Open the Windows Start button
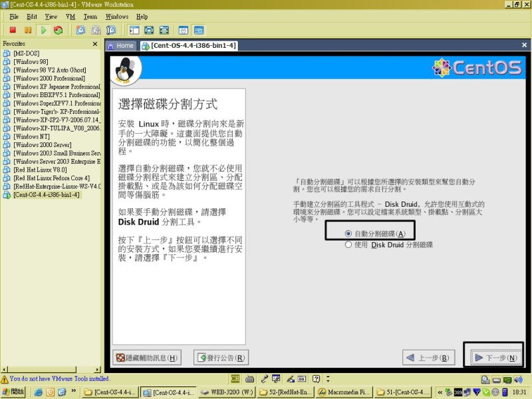Screen dimensions: 532x399 13,392
